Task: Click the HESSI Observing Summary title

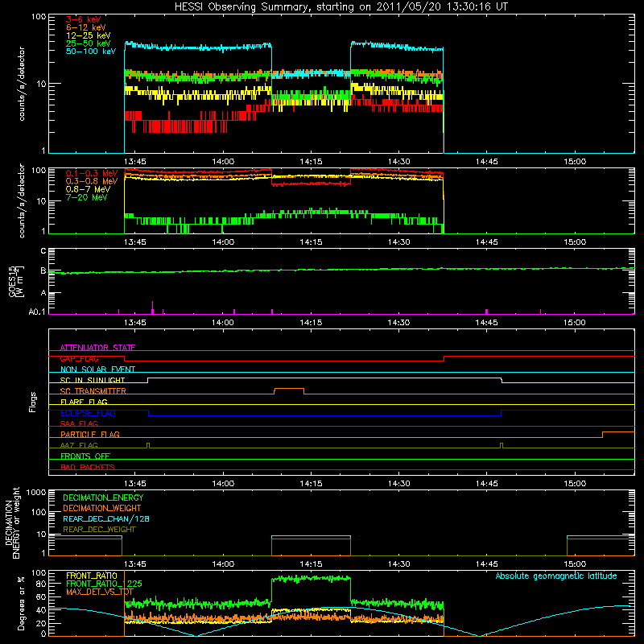Action: pyautogui.click(x=341, y=7)
